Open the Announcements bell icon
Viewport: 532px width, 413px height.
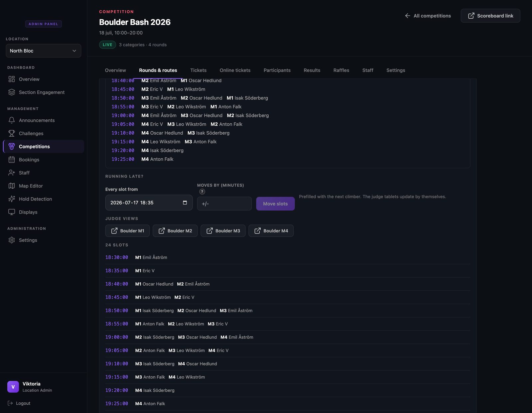[12, 120]
